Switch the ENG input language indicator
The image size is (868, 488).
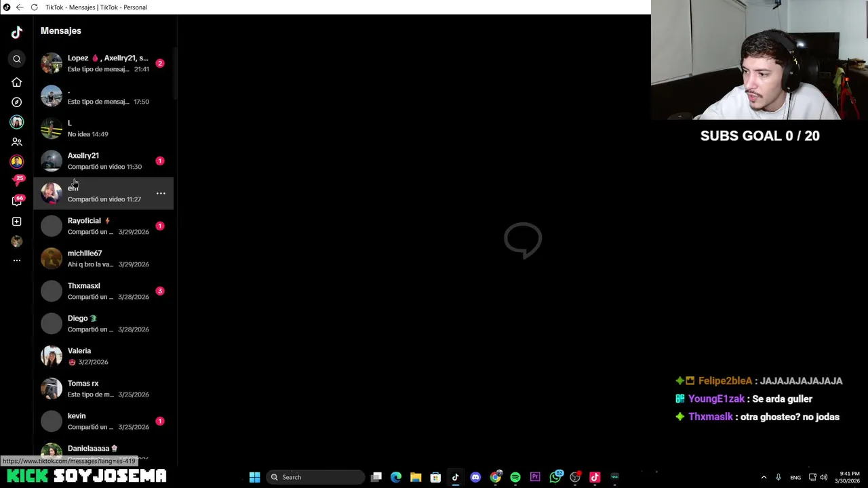tap(795, 477)
